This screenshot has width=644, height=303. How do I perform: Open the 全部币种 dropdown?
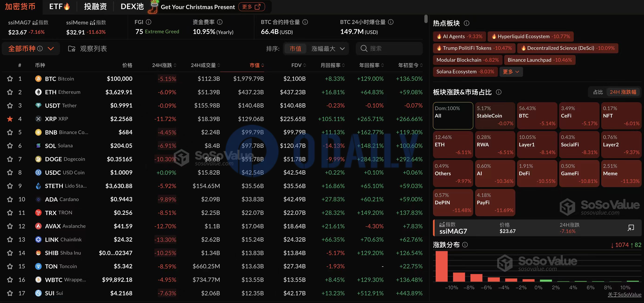coord(31,48)
